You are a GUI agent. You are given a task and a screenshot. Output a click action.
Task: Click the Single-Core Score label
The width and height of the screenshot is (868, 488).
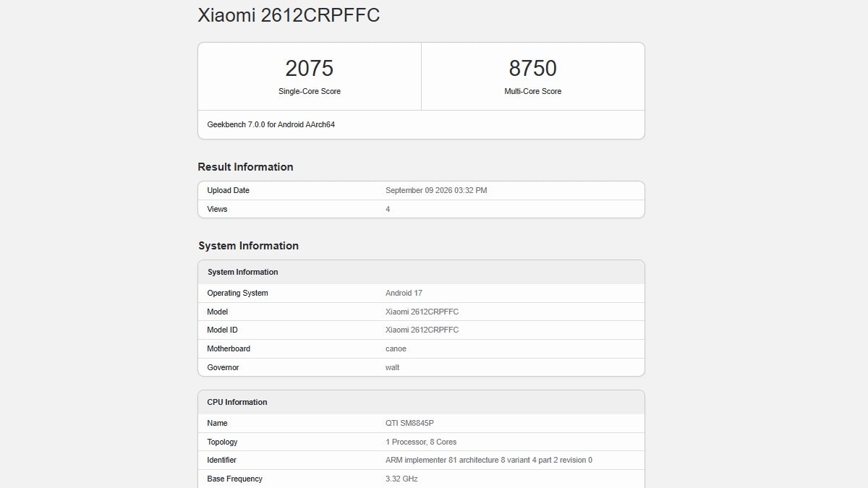click(x=310, y=91)
